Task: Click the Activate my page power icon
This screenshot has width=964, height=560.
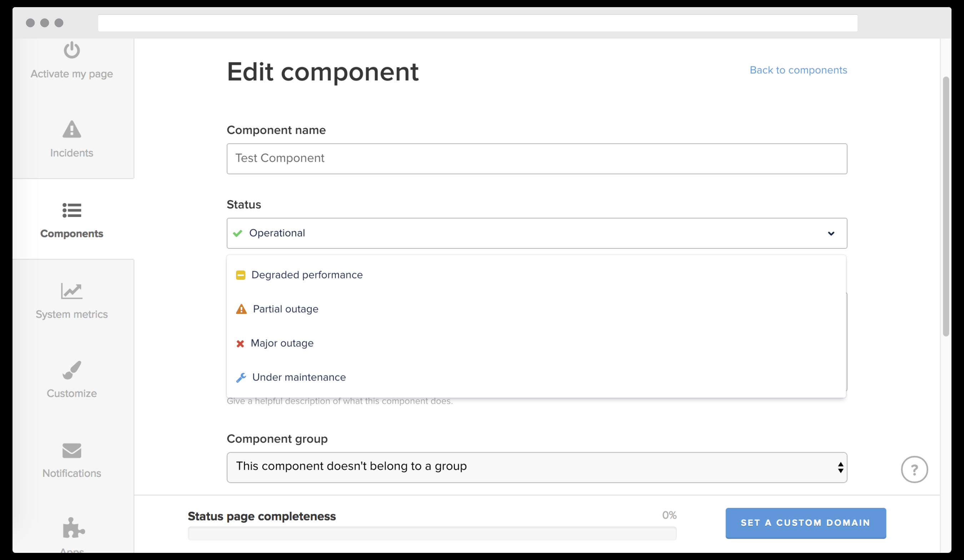Action: point(71,50)
